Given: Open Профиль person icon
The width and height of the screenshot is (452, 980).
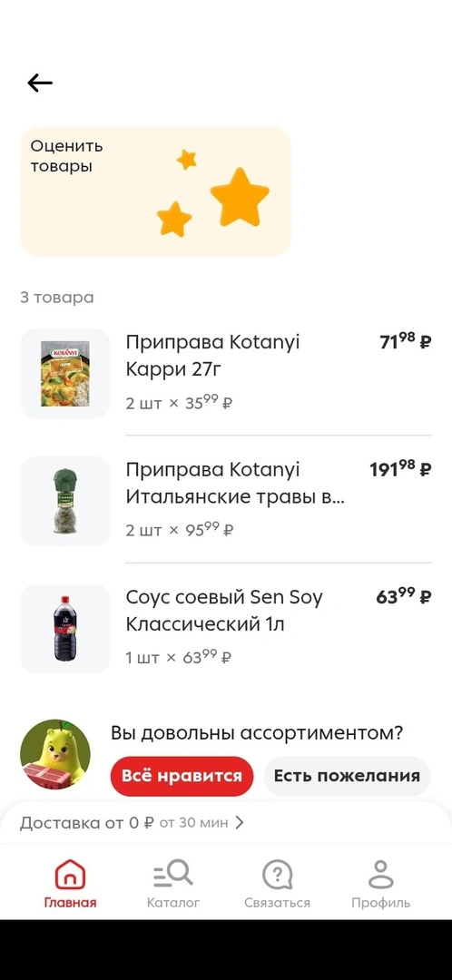Looking at the screenshot, I should [x=380, y=875].
